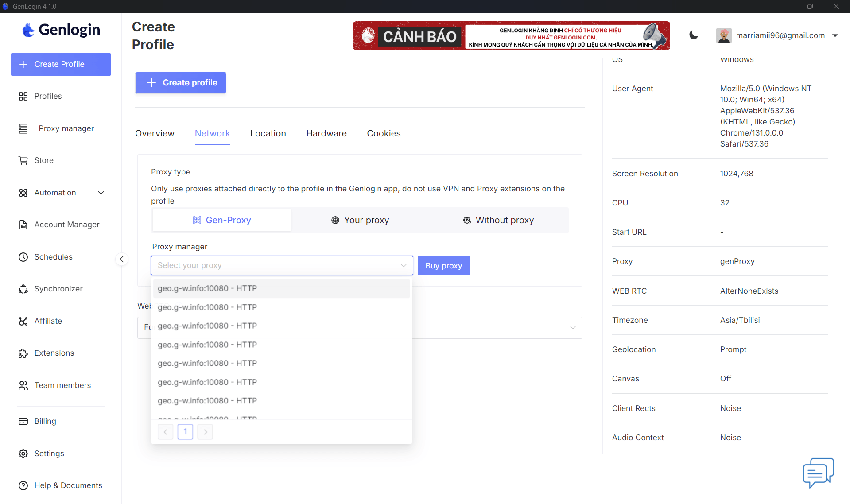Click the plus icon in sidebar Create Profile

pyautogui.click(x=23, y=64)
